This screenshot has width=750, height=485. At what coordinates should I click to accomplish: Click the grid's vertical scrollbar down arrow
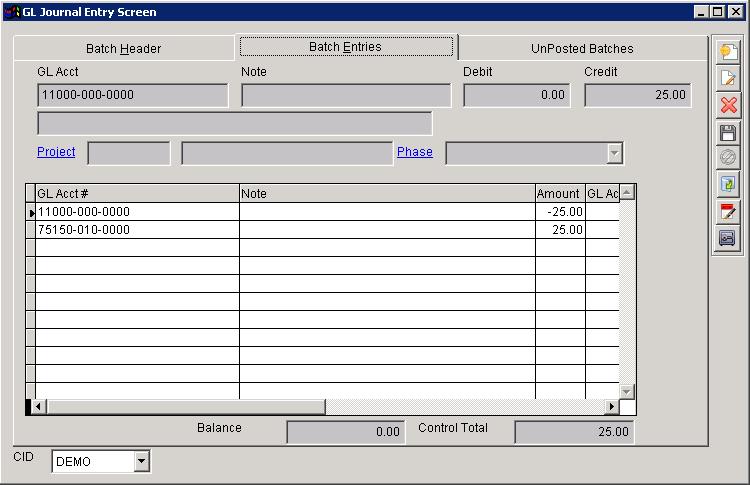(x=627, y=391)
